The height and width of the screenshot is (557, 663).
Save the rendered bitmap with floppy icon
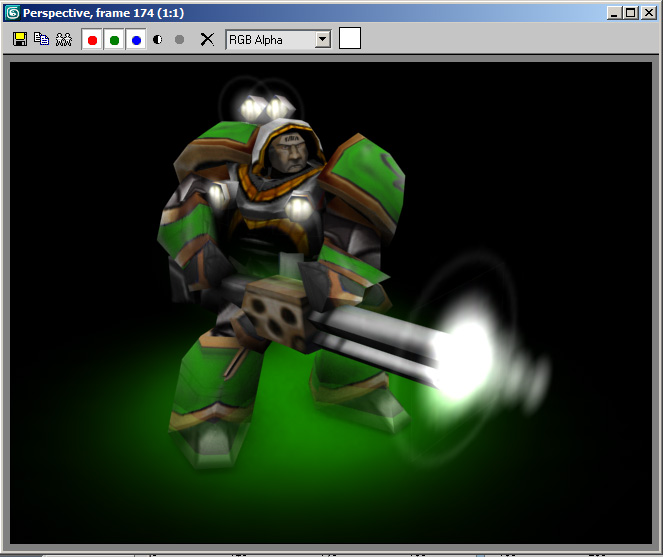coord(20,39)
